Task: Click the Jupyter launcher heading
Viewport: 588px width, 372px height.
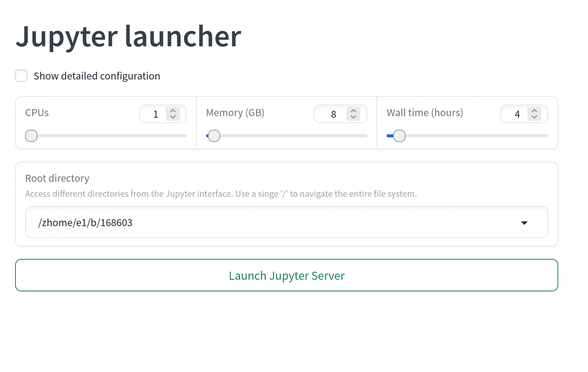Action: (128, 36)
